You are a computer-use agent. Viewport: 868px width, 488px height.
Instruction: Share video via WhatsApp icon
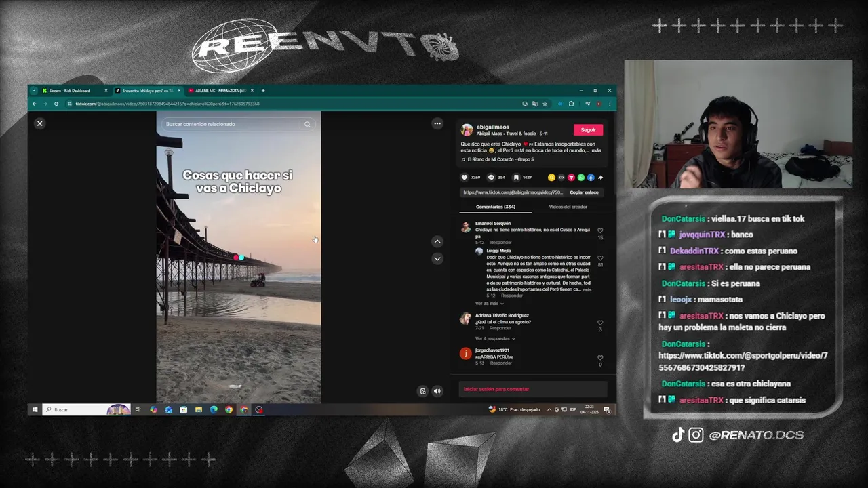coord(580,178)
